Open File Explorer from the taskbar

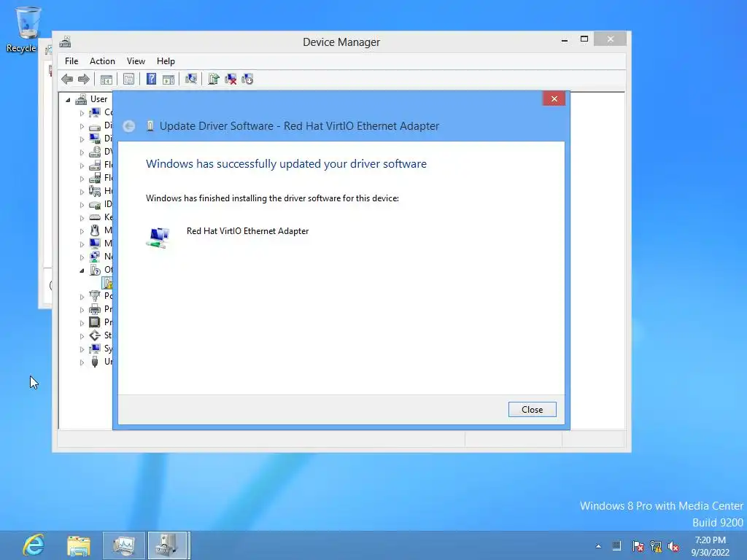click(79, 545)
